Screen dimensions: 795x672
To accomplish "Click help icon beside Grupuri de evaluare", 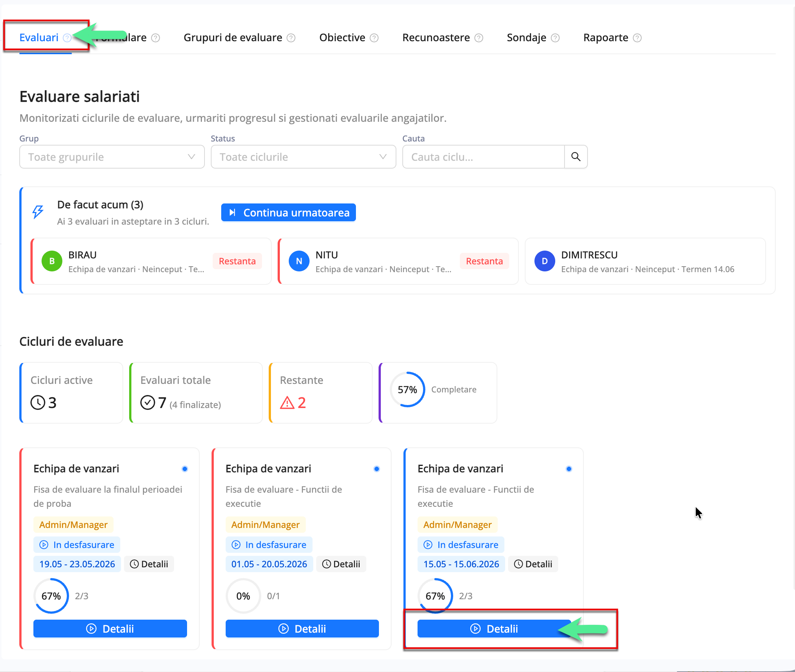I will click(291, 38).
